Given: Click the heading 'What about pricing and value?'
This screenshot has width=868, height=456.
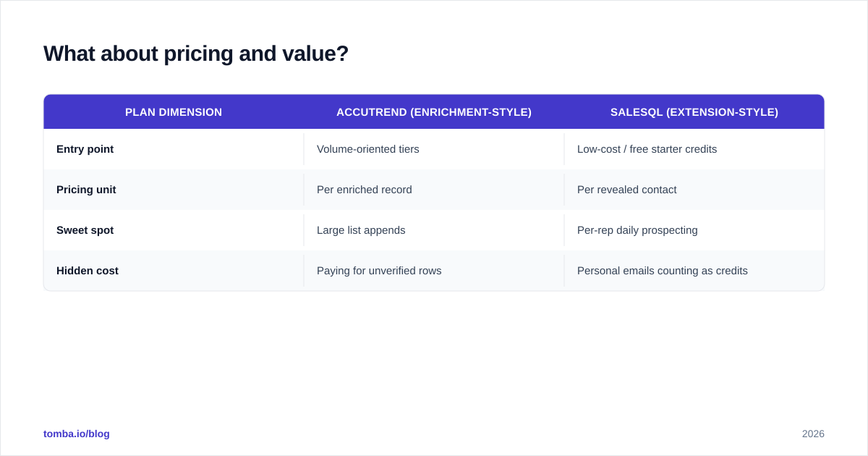Looking at the screenshot, I should pos(196,54).
